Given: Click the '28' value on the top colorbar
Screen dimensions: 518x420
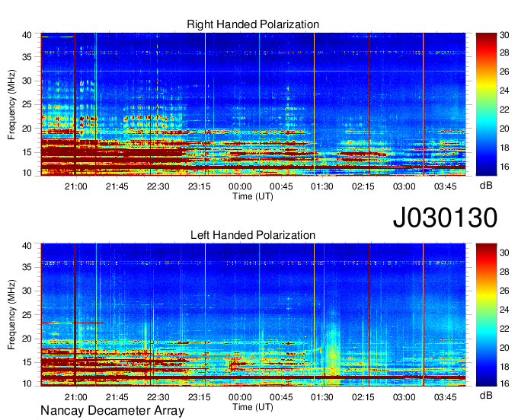Looking at the screenshot, I should click(x=504, y=52).
